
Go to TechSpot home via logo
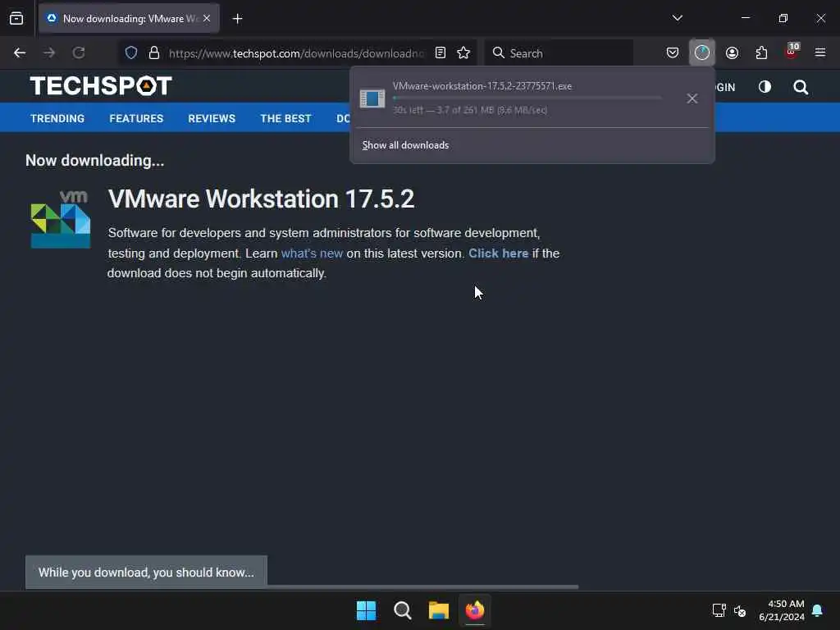(x=101, y=85)
